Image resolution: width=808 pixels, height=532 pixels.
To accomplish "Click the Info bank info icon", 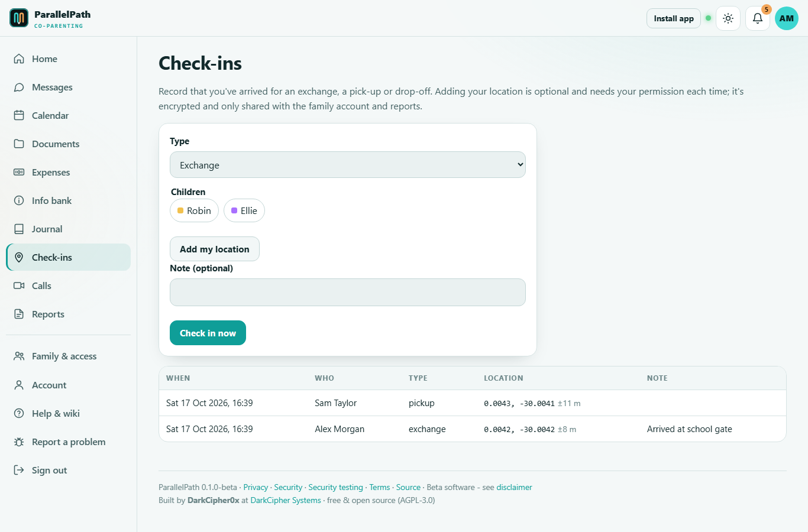I will (19, 200).
